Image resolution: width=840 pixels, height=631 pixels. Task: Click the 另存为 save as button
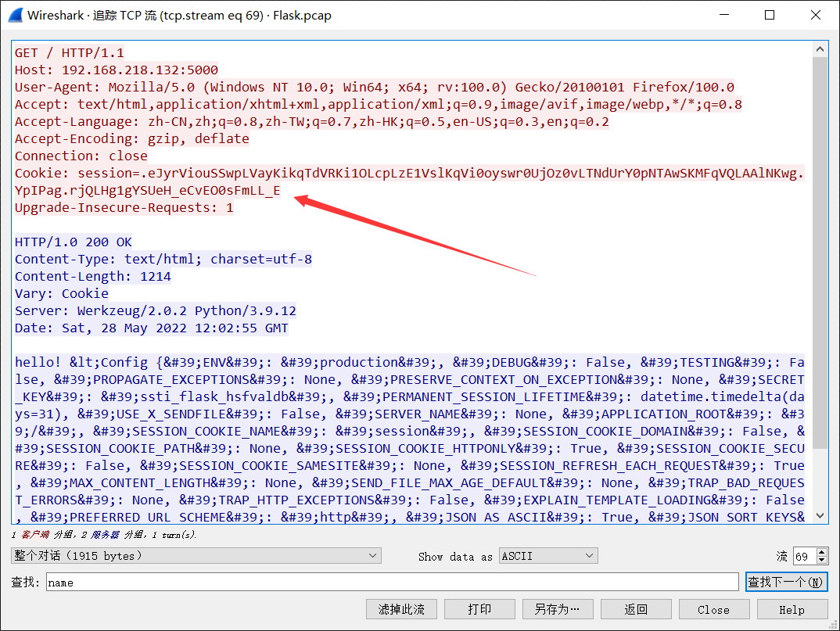[558, 609]
